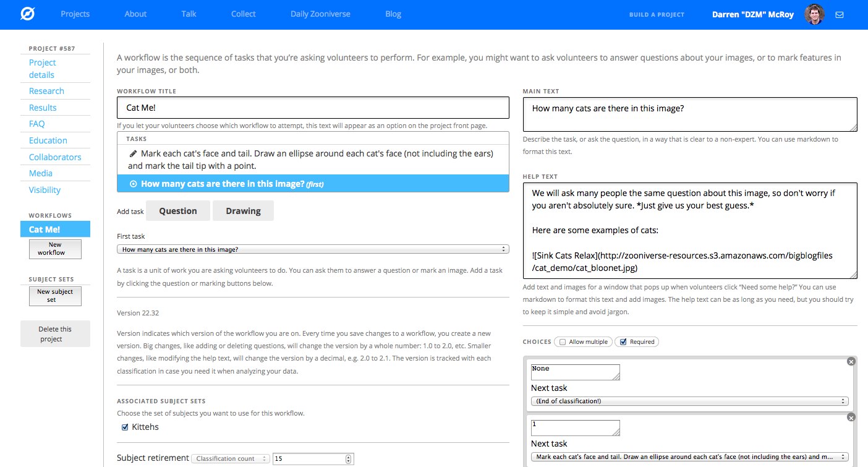Uncheck the Required checkbox
Viewport: 868px width, 467px height.
tap(623, 341)
